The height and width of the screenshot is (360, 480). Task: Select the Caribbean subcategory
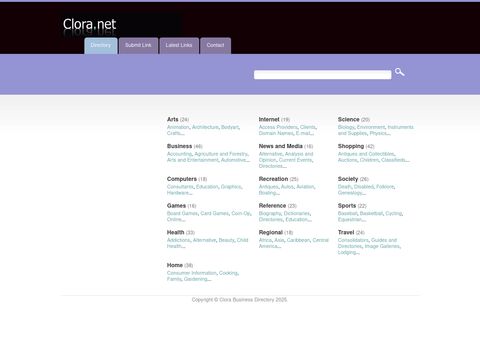click(298, 240)
